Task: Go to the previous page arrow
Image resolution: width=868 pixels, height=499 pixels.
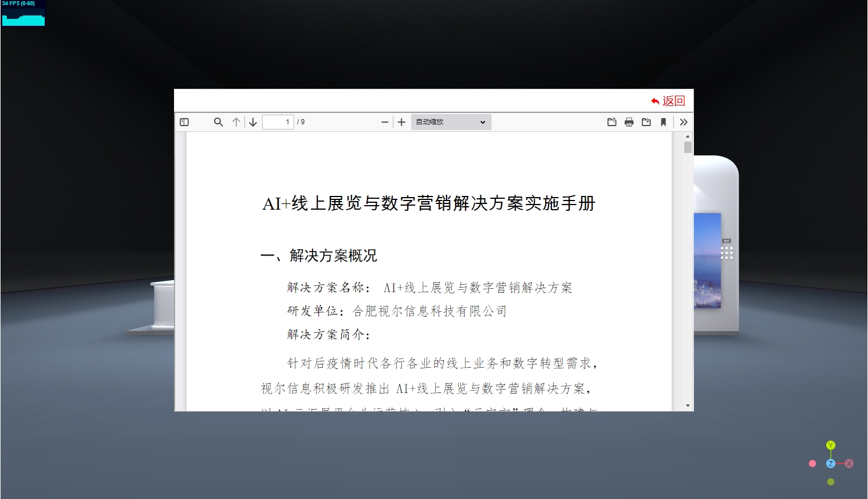Action: tap(236, 122)
